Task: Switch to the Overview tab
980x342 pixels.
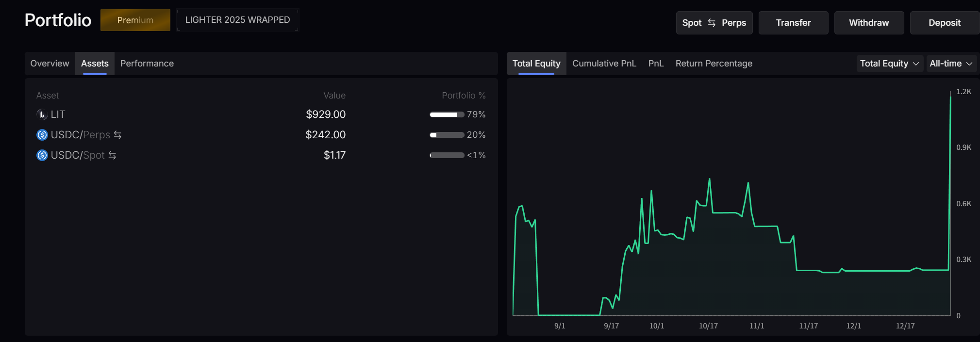Action: point(50,64)
